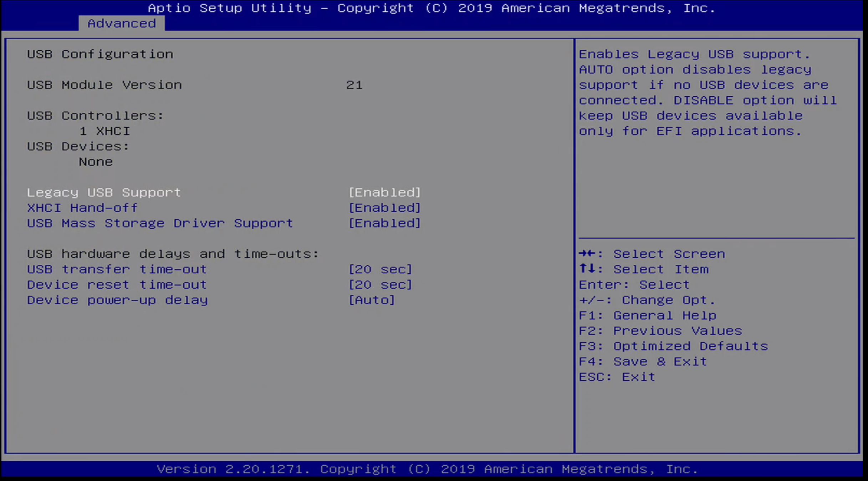The image size is (868, 481).
Task: Press F3 to load Optimized Defaults
Action: point(673,345)
